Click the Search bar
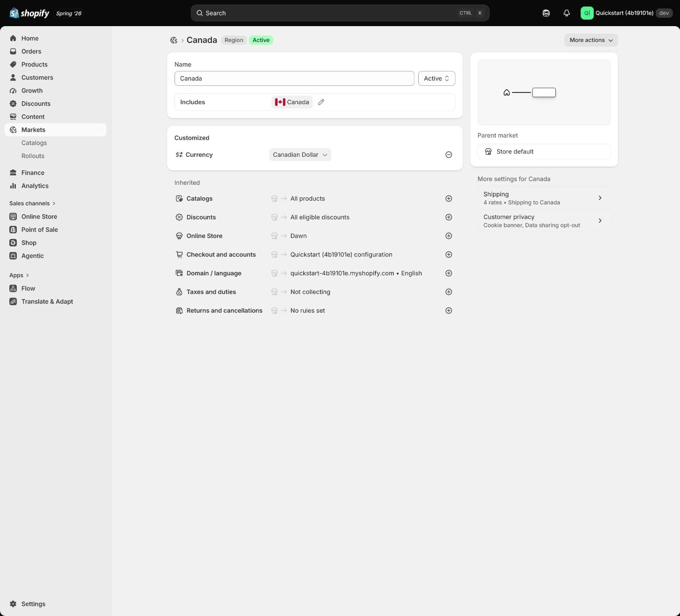The image size is (680, 616). 340,13
